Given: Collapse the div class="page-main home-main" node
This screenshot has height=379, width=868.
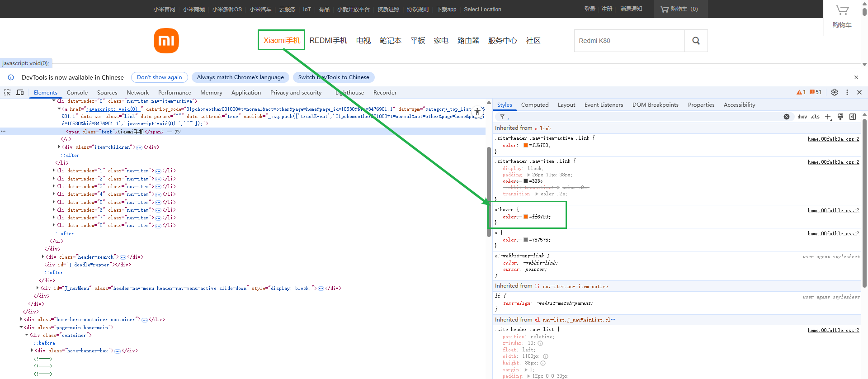Looking at the screenshot, I should click(x=21, y=327).
